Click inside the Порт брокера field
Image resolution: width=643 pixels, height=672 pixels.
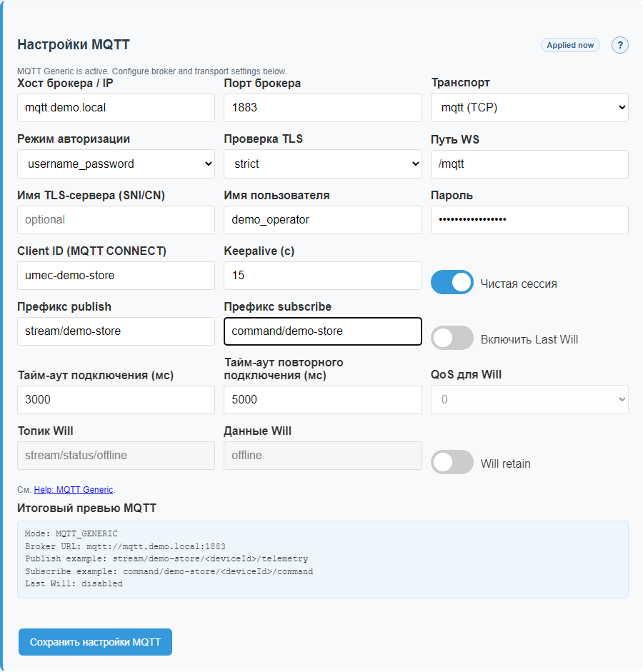click(322, 107)
